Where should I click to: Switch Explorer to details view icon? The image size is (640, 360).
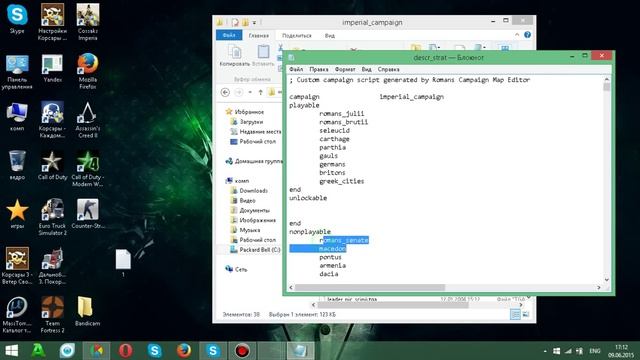[515, 314]
